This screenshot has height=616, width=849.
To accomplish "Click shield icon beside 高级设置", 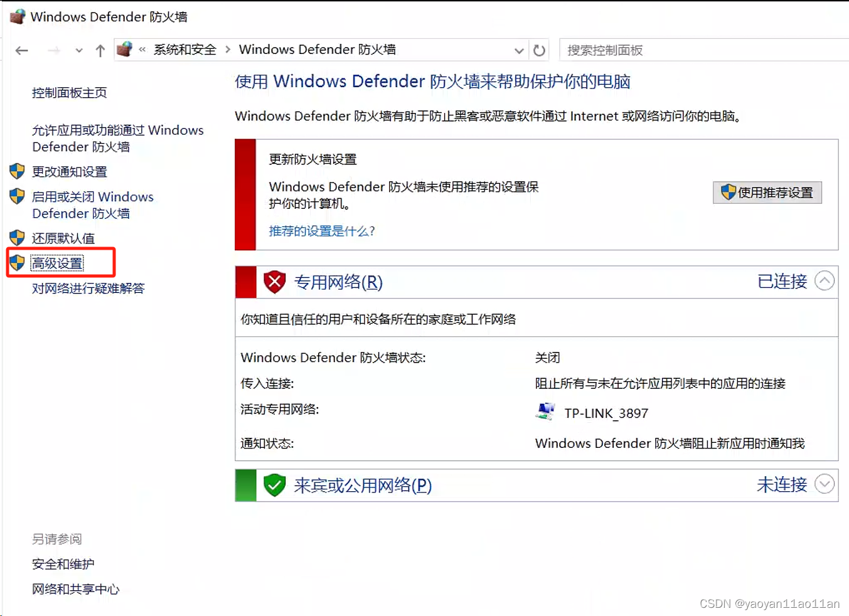I will pyautogui.click(x=17, y=263).
